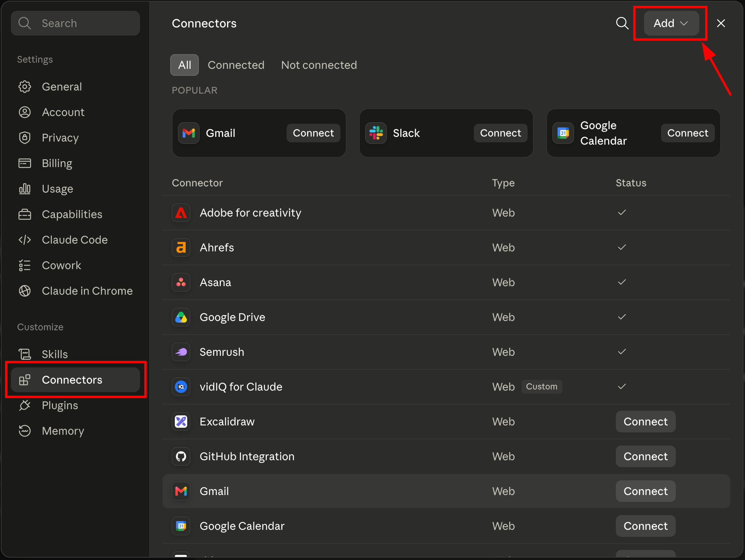Connect Google Calendar in the list row
745x560 pixels.
tap(646, 526)
